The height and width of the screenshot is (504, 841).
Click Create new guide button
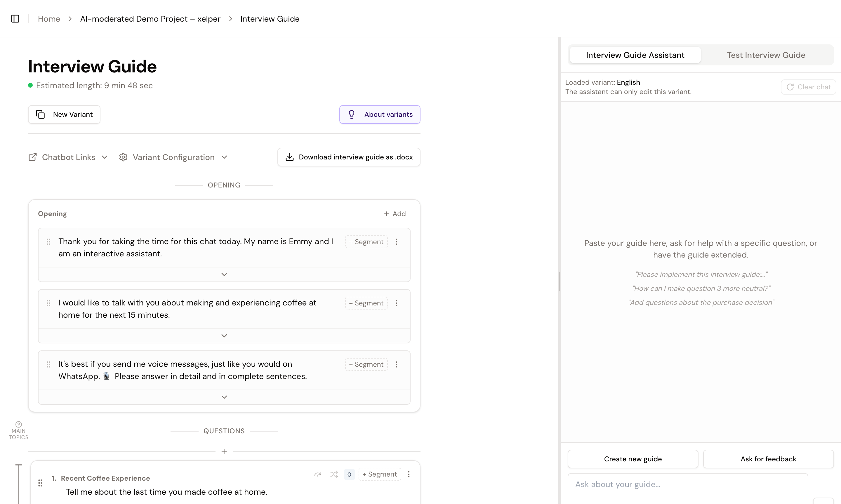633,459
